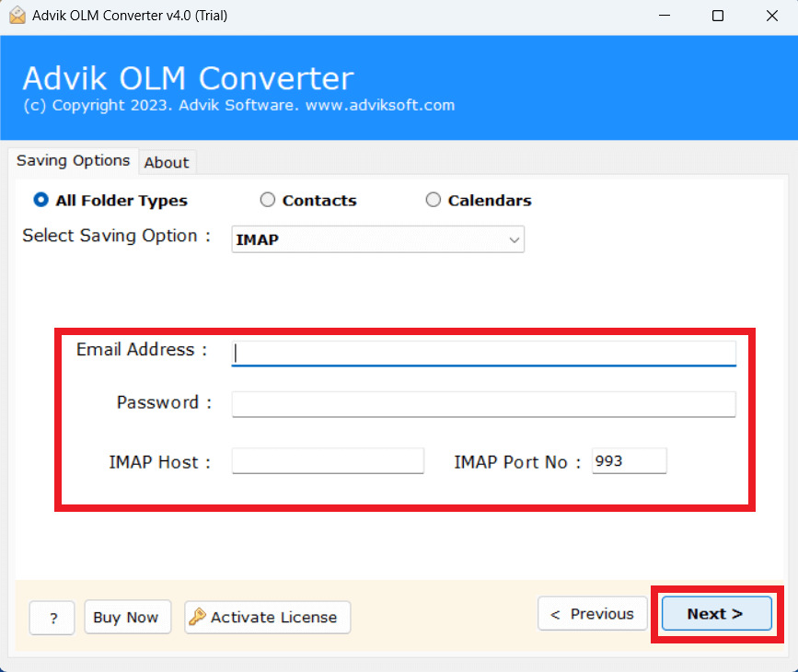The image size is (798, 672).
Task: Click the IMAP Port No field showing 993
Action: click(x=629, y=460)
